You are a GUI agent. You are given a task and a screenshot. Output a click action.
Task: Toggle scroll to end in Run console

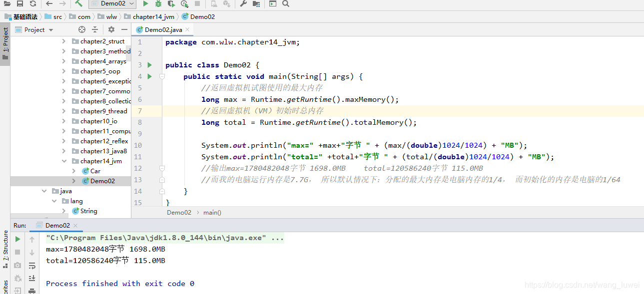tap(32, 278)
